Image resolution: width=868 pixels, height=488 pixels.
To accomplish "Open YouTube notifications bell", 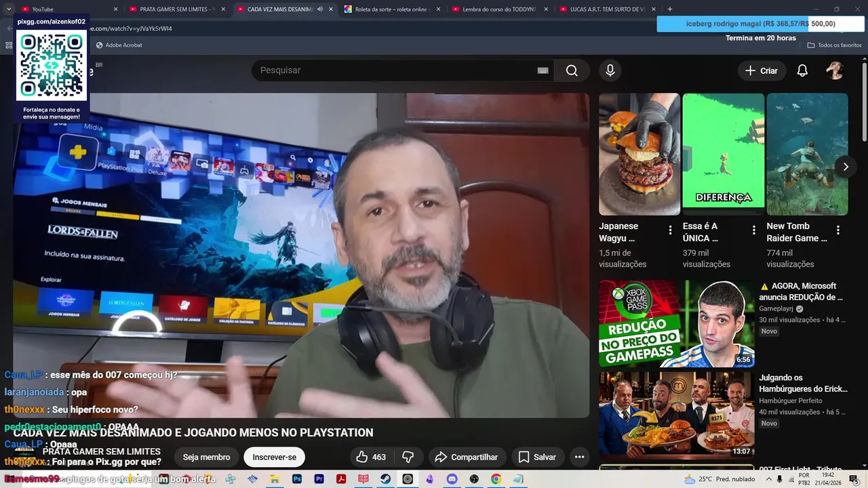I will pyautogui.click(x=802, y=70).
